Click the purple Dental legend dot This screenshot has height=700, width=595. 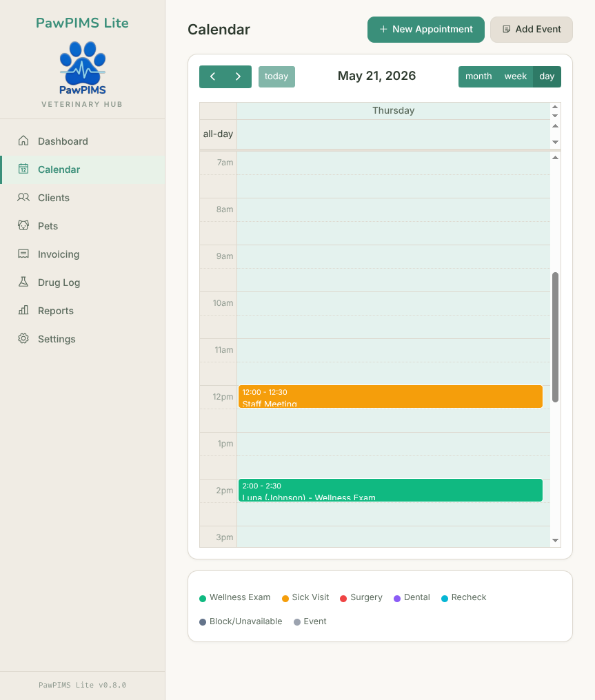396,598
